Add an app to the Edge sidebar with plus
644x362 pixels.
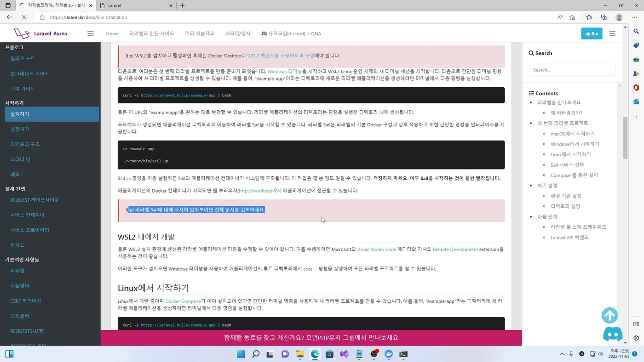point(636,117)
